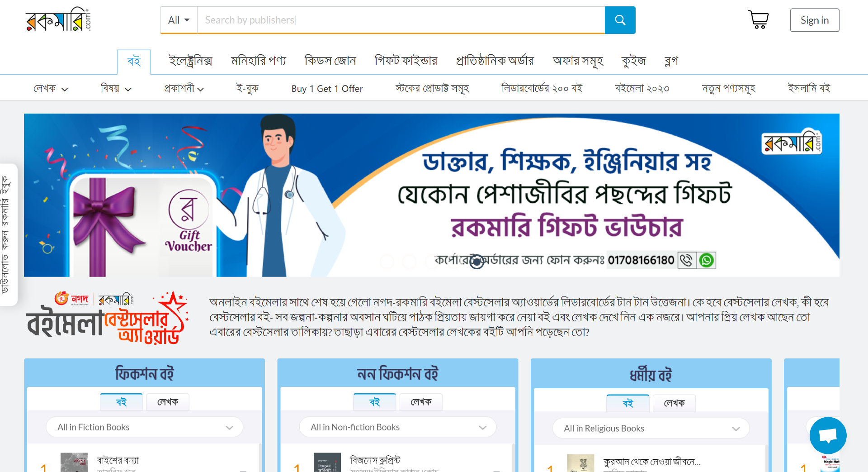Open the All search category dropdown
The height and width of the screenshot is (472, 868).
click(179, 20)
